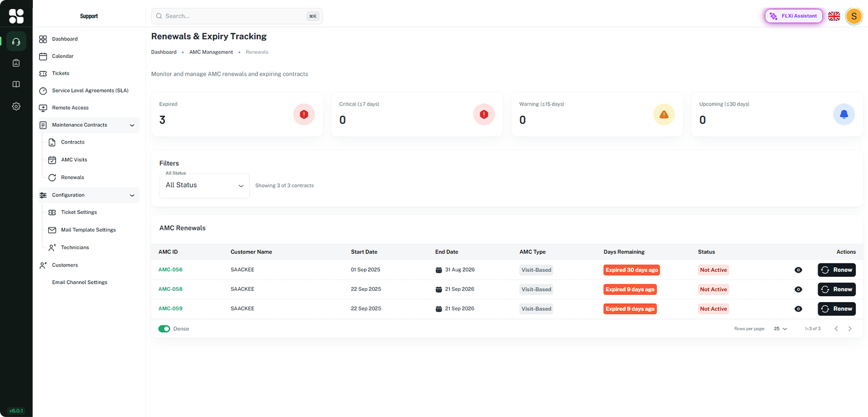Click the Technicians person icon

pos(52,248)
